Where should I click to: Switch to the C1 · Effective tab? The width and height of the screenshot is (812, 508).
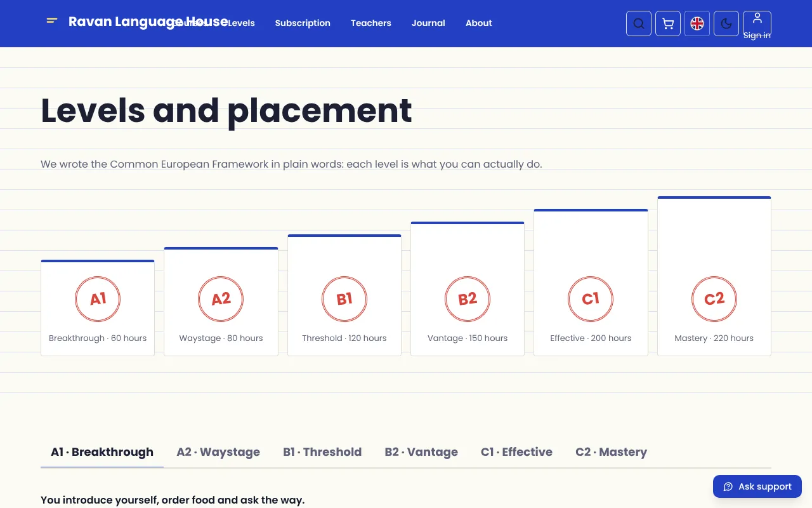(516, 452)
